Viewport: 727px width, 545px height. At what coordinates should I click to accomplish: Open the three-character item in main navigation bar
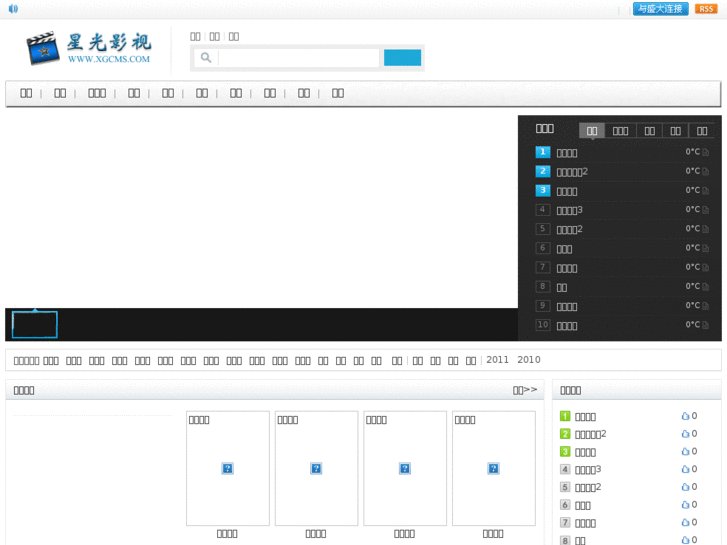click(x=97, y=93)
